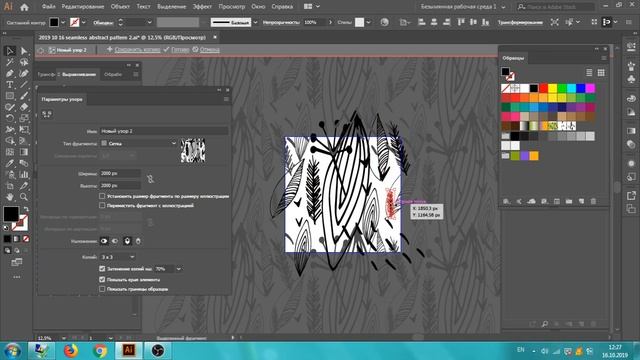Toggle the width-height link icon
The image size is (640, 360).
(150, 179)
